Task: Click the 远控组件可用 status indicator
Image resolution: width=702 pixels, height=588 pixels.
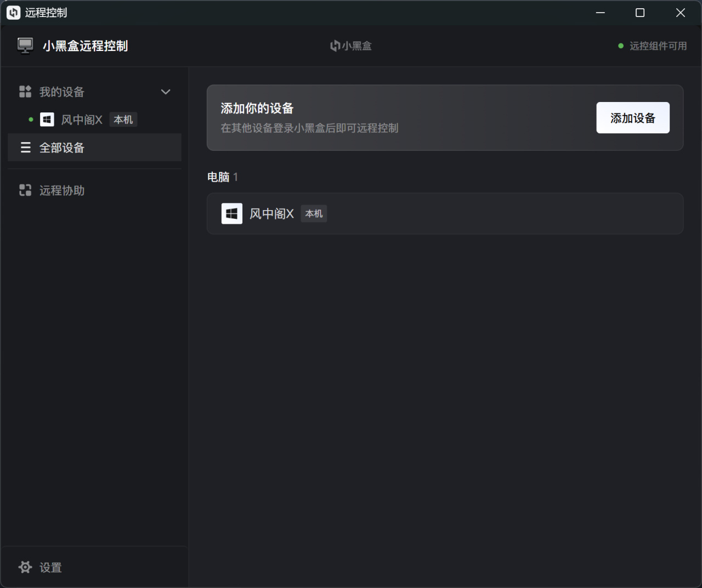Action: (x=652, y=46)
